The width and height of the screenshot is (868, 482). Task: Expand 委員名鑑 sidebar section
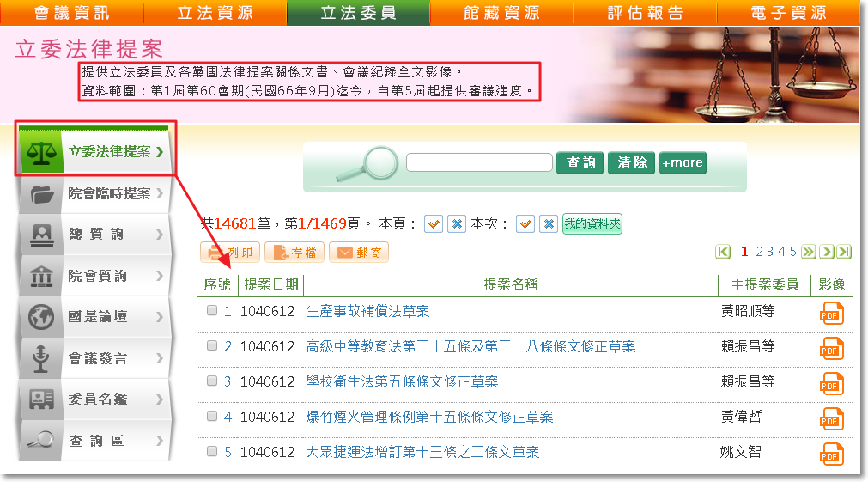93,400
